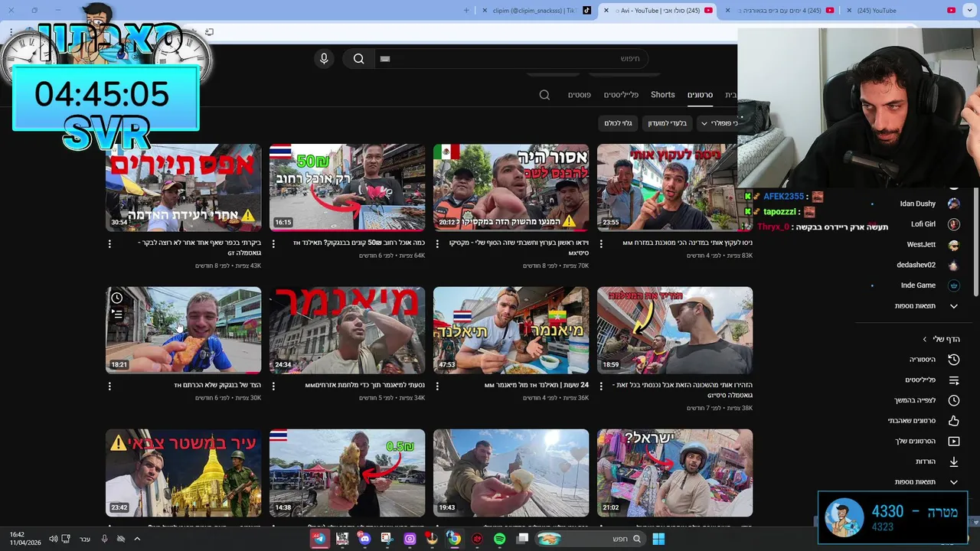The image size is (980, 551).
Task: Click add-to-queue icon on 18:21 thumbnail
Action: 116,314
